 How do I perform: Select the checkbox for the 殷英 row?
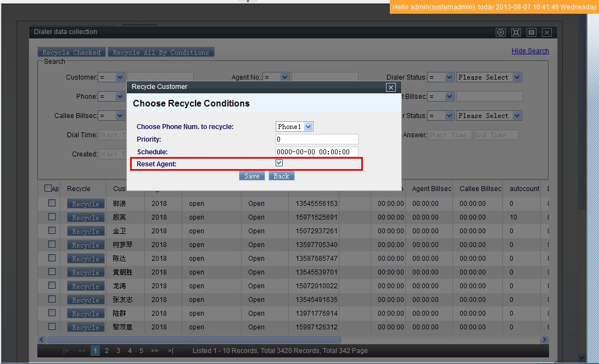[x=52, y=217]
